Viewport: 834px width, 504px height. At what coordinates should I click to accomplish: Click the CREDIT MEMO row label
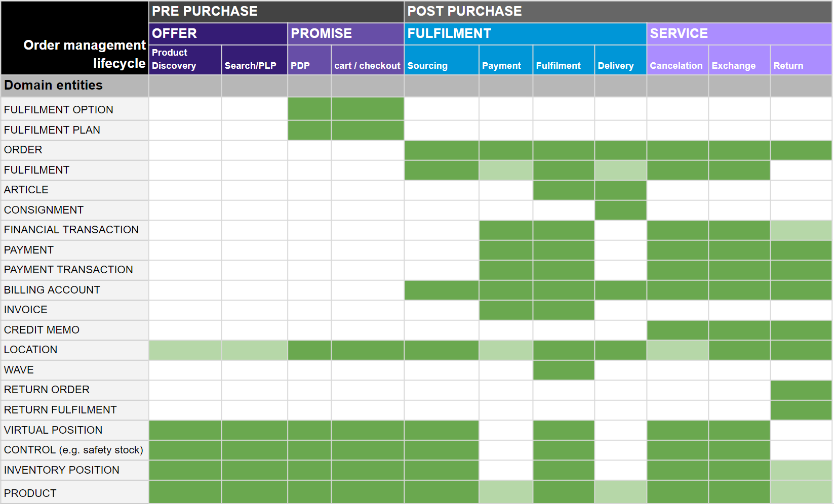pos(74,330)
